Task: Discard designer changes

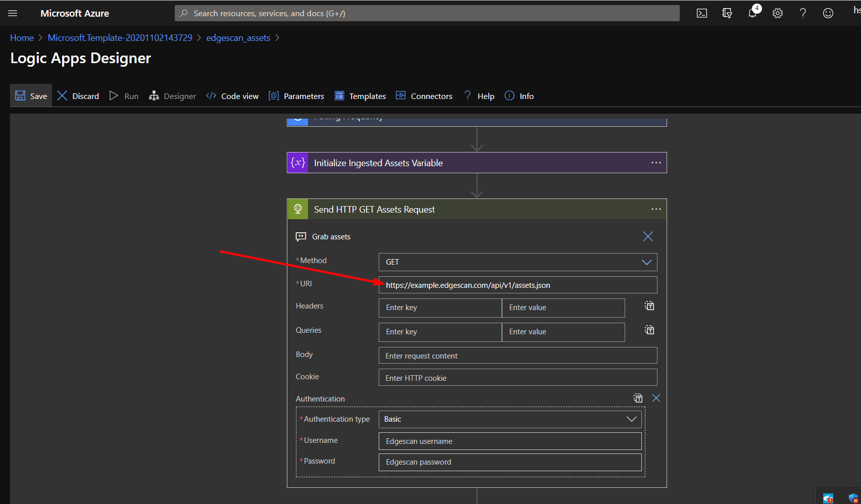Action: pyautogui.click(x=78, y=96)
